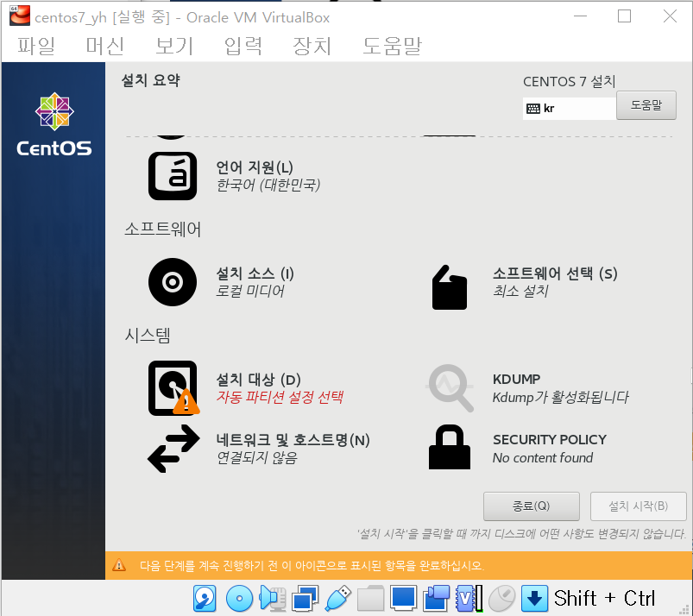
Task: Click the 종료(Q) quit button
Action: point(532,506)
